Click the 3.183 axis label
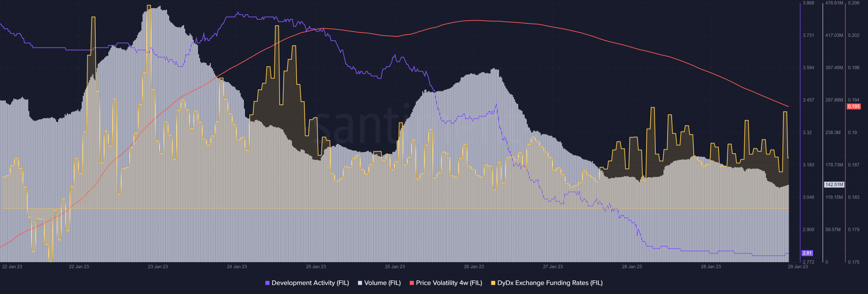Viewport: 868px width, 294px height. [x=808, y=165]
